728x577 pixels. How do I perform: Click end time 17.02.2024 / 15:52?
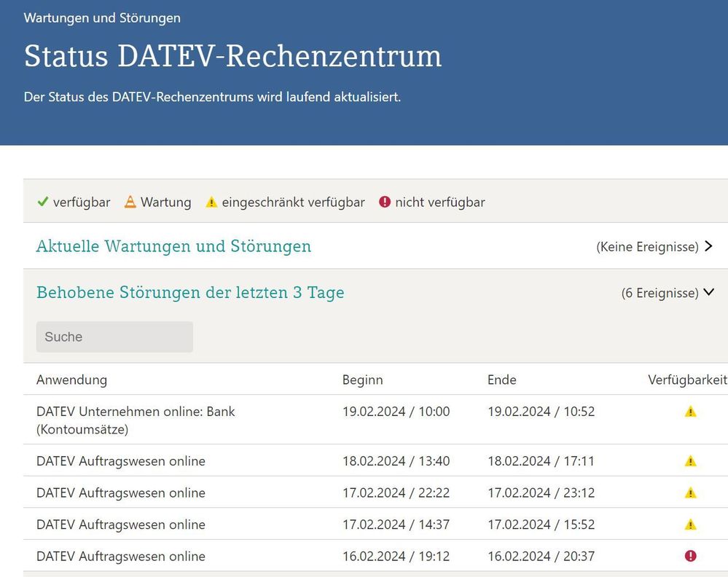click(x=541, y=525)
